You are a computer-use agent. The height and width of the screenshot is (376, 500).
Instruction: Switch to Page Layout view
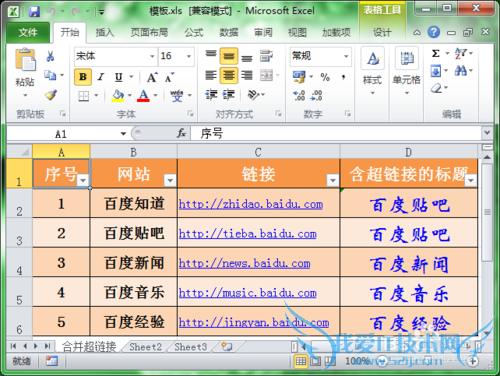coord(315,361)
